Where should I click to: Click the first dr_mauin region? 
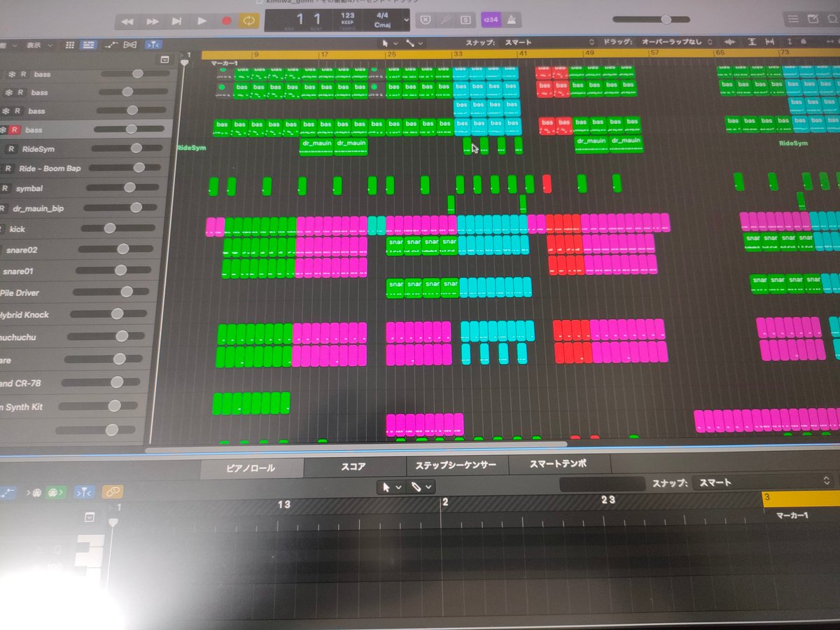tap(316, 146)
